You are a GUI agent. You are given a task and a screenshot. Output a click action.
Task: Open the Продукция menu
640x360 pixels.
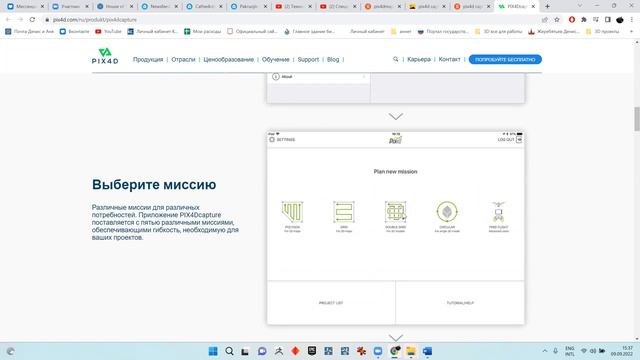148,60
